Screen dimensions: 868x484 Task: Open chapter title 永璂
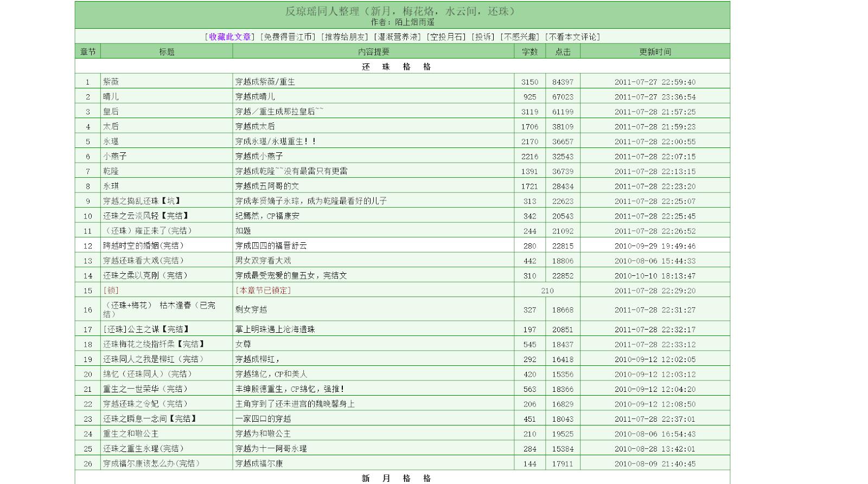[111, 141]
